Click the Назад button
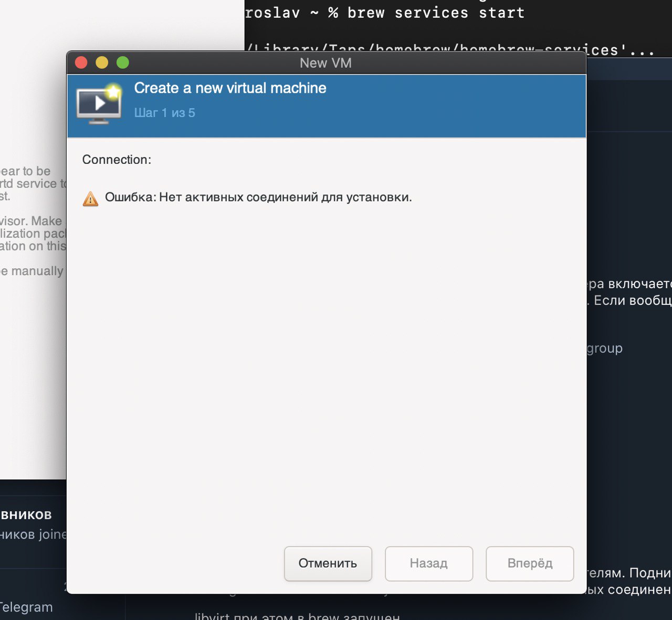 point(429,563)
